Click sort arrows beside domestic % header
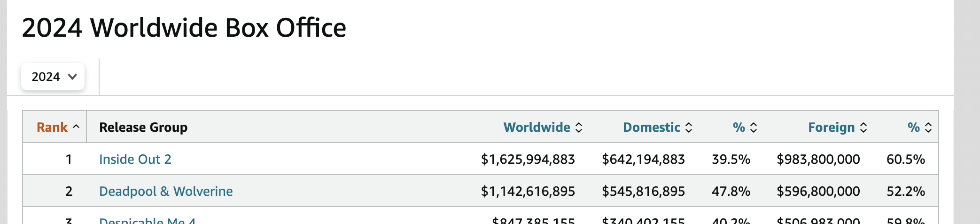The height and width of the screenshot is (224, 980). tap(754, 128)
